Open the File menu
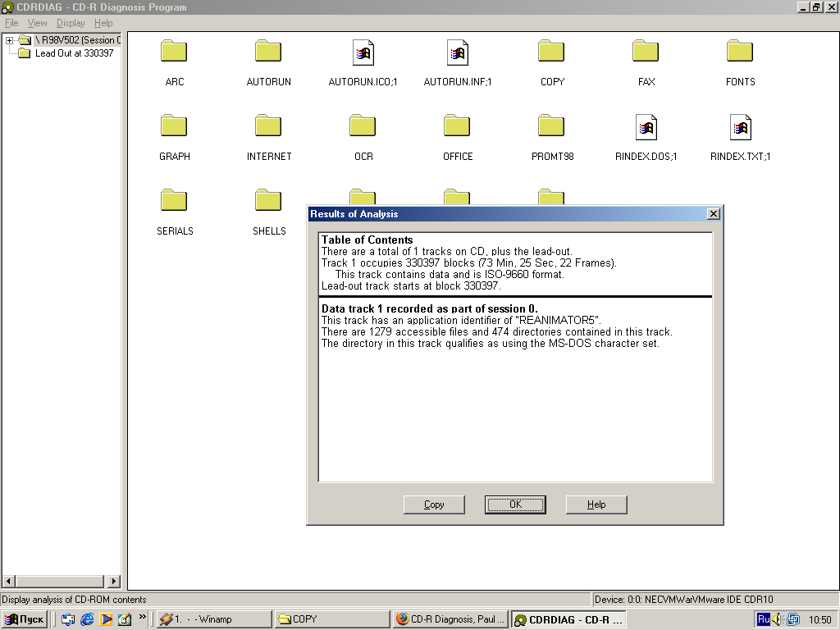The image size is (840, 630). point(11,23)
